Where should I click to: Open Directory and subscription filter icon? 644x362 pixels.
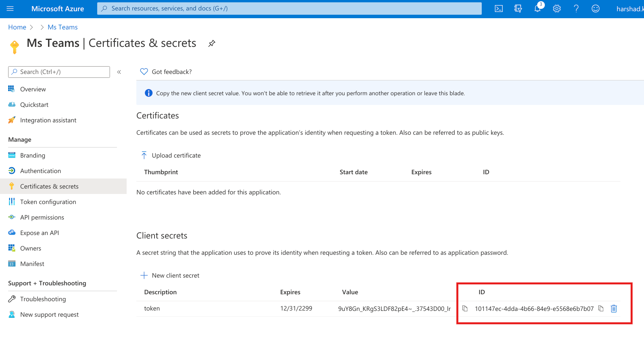(518, 9)
